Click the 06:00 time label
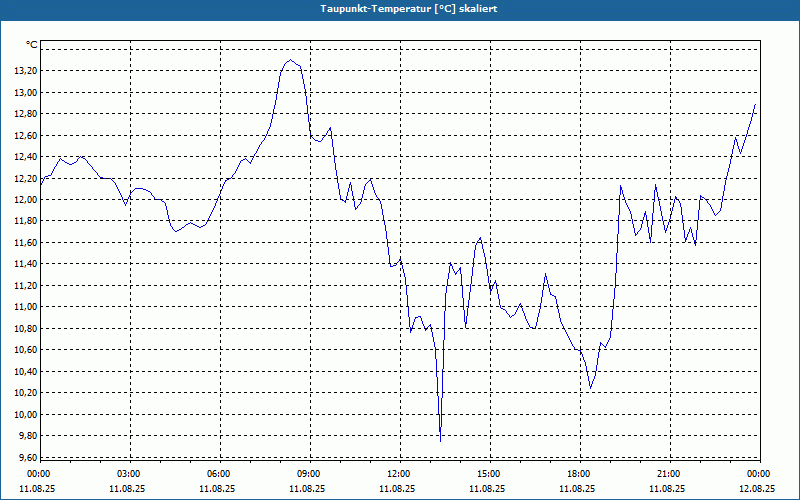This screenshot has height=500, width=800. [x=218, y=474]
